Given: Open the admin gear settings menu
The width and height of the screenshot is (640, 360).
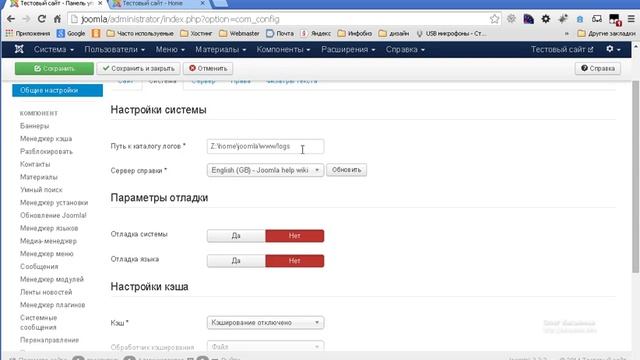Looking at the screenshot, I should coord(613,49).
